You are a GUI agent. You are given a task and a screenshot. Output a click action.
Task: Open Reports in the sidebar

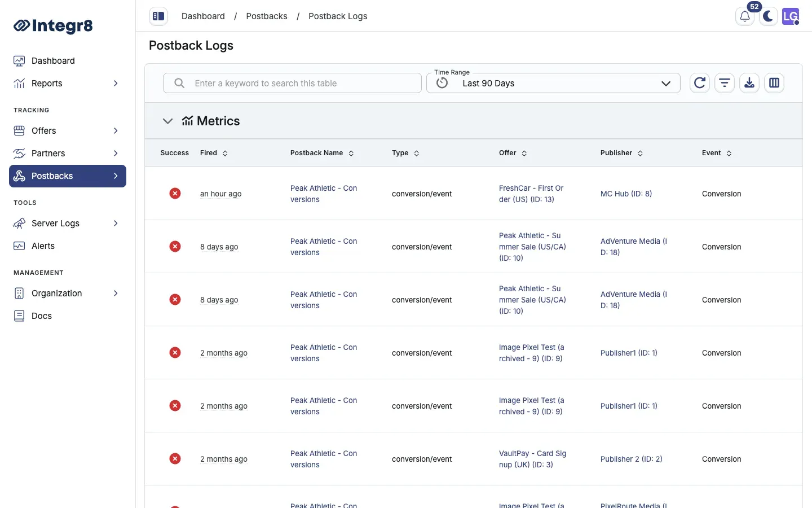point(68,84)
